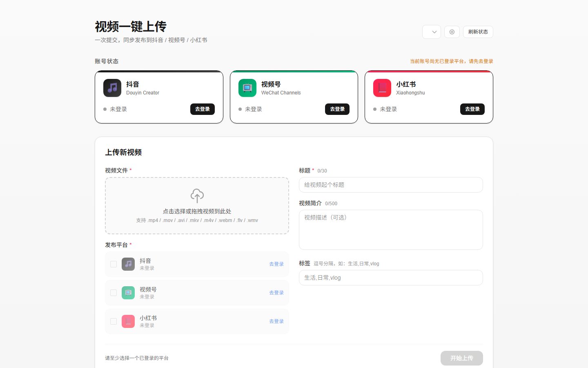Tick the 抖音 publish platform checkbox
The image size is (588, 368).
tap(114, 264)
